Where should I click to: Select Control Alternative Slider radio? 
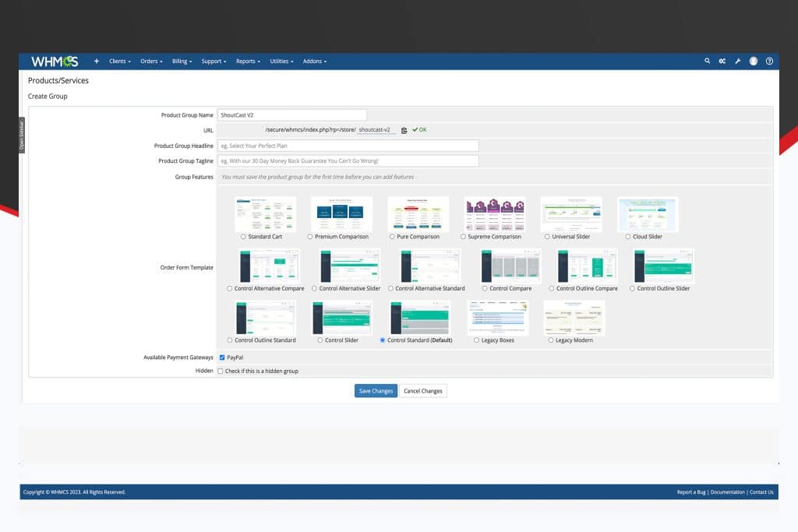tap(315, 288)
